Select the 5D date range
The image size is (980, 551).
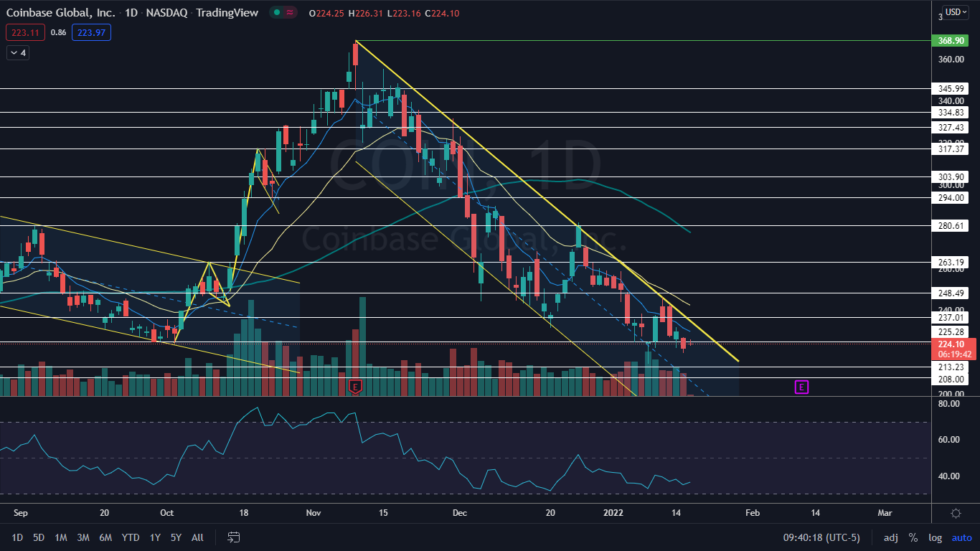tap(39, 537)
